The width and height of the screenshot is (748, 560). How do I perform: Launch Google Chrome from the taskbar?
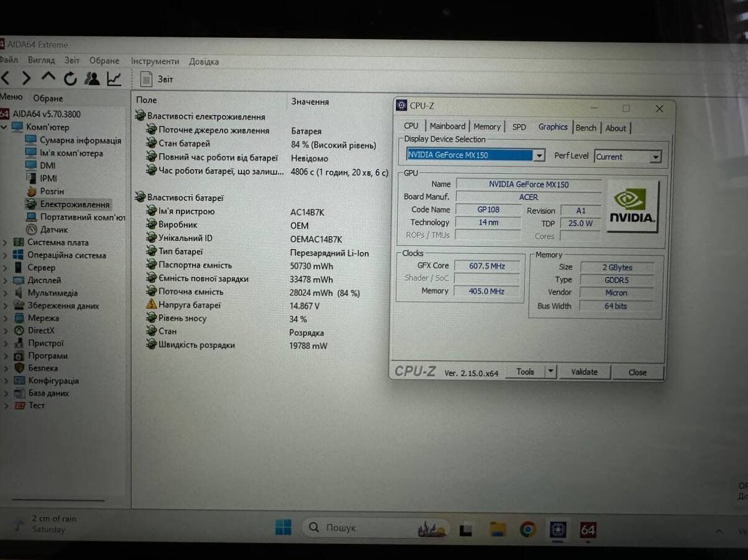(527, 529)
